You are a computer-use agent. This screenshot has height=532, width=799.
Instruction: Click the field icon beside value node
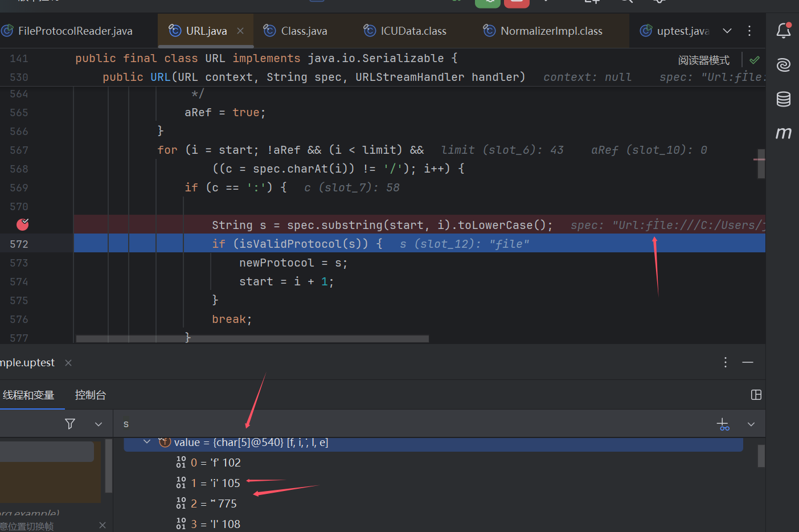(165, 442)
